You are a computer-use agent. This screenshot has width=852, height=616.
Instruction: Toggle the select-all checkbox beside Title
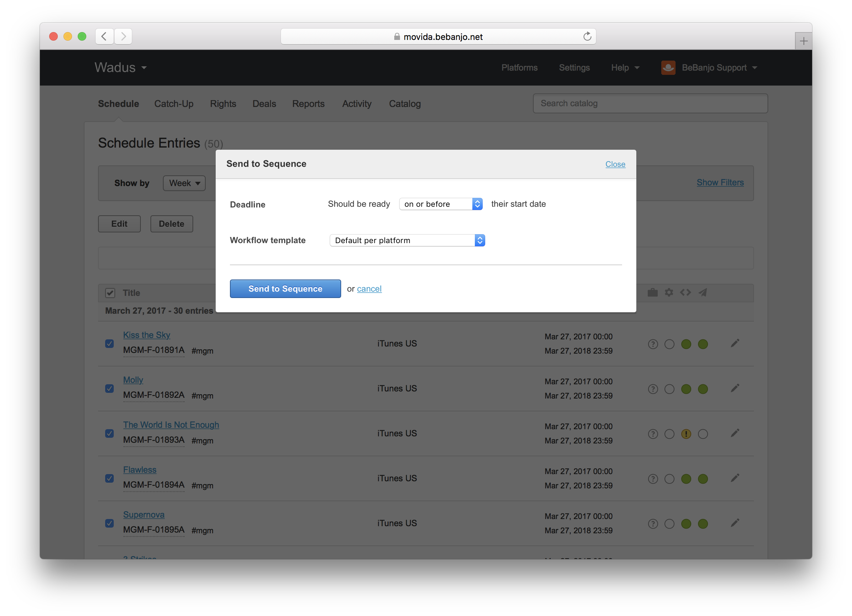click(x=110, y=293)
